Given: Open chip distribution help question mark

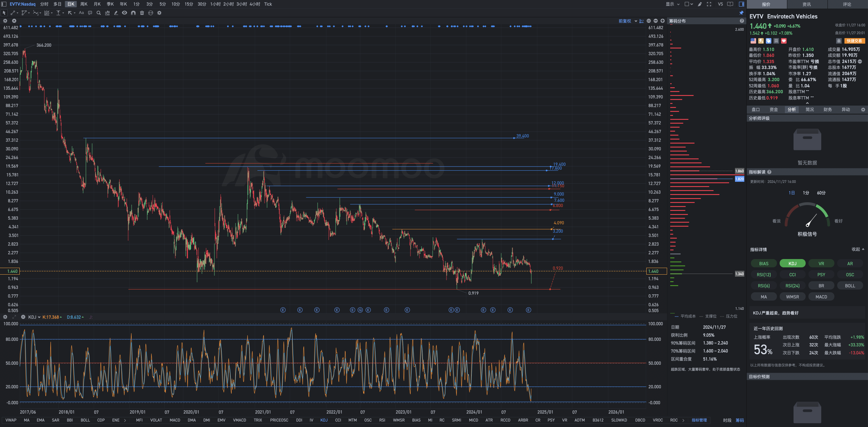Looking at the screenshot, I should [x=742, y=21].
